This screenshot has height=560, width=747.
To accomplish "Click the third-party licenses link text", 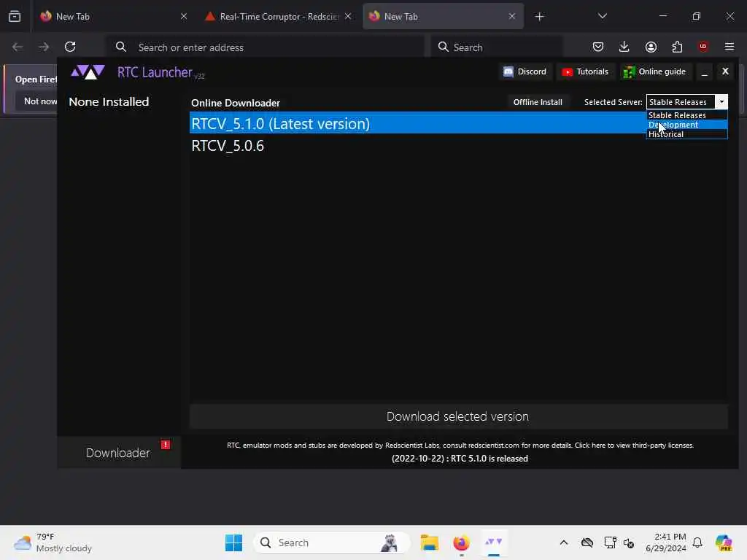I will [x=634, y=446].
